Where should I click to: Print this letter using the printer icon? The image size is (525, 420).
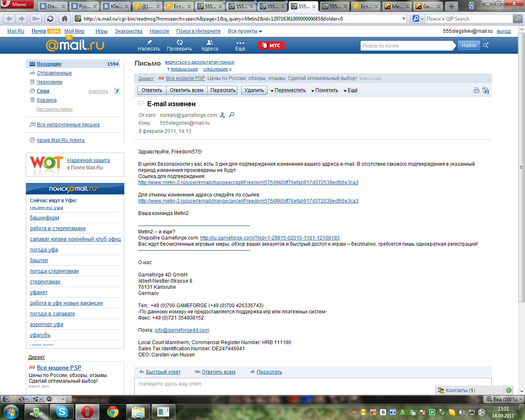[x=476, y=90]
